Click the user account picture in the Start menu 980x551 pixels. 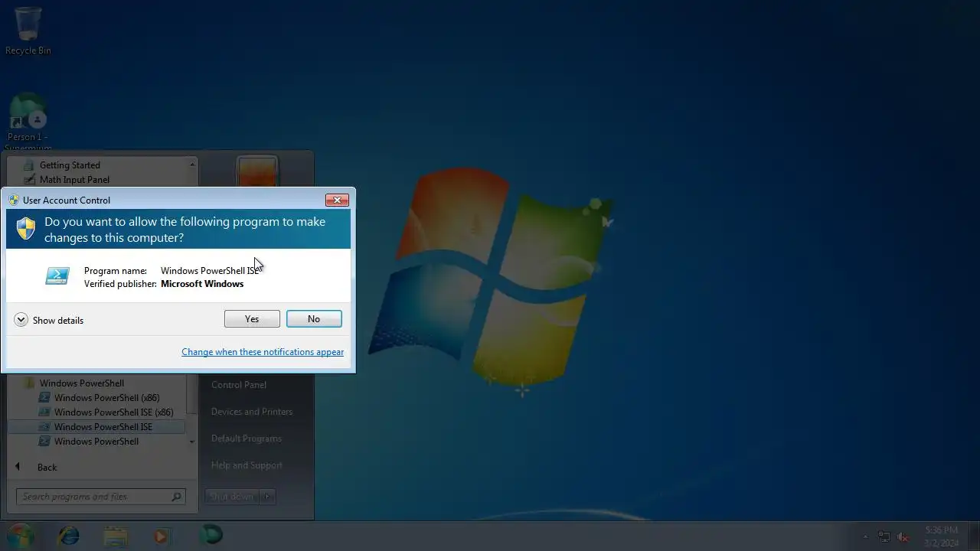[257, 171]
